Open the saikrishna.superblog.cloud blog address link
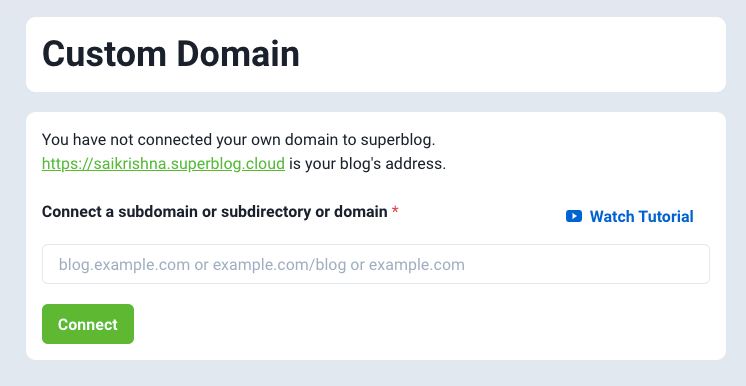This screenshot has width=746, height=386. (x=163, y=164)
